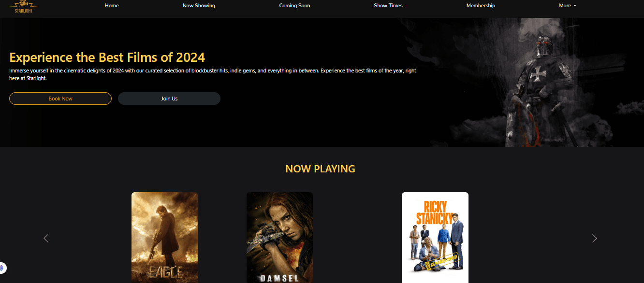Open the Now Showing page
The width and height of the screenshot is (644, 283).
tap(199, 6)
